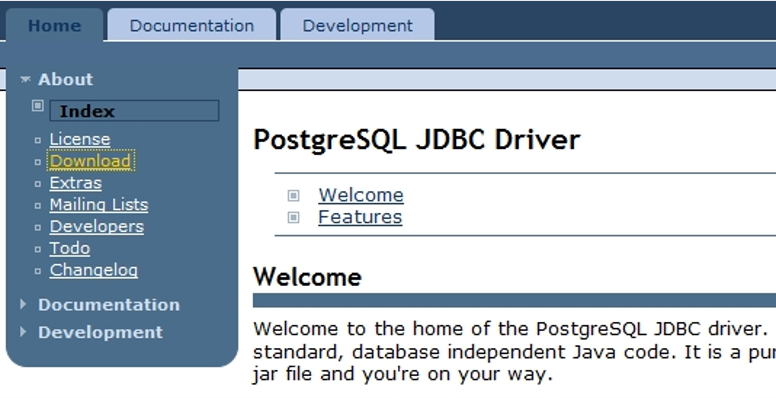Viewport: 776px width, 398px height.
Task: Click the PostgreSQL JDBC Driver page title
Action: click(416, 140)
